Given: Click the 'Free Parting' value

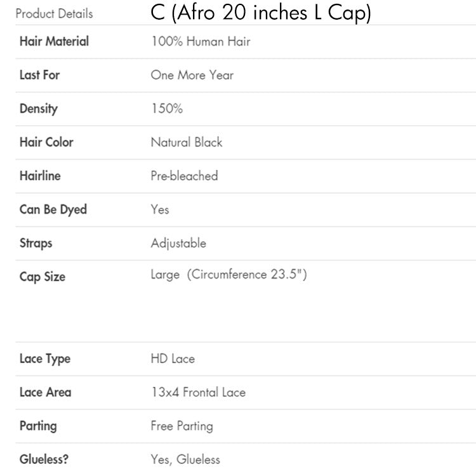Looking at the screenshot, I should click(182, 426).
